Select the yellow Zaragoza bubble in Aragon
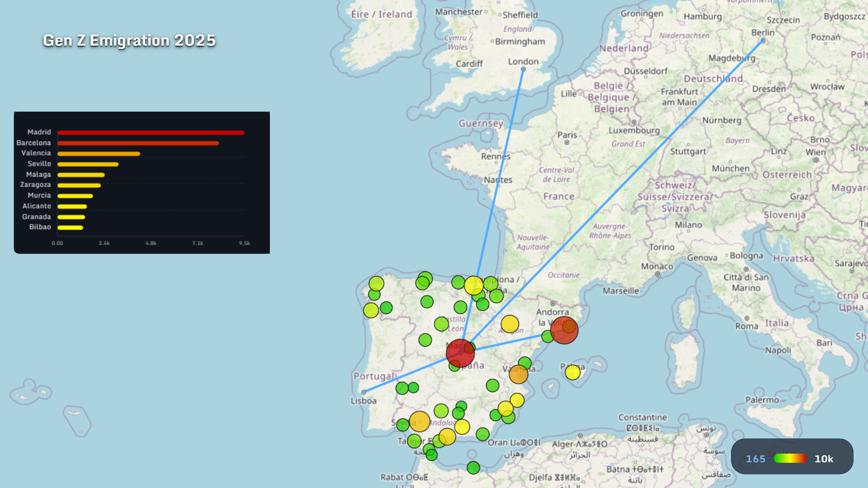 click(509, 324)
